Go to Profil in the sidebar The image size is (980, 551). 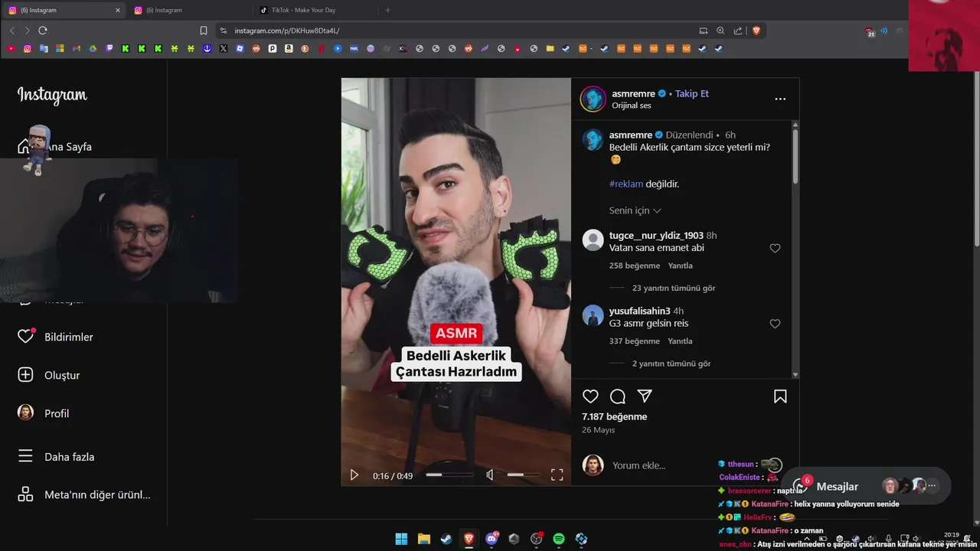(x=44, y=413)
